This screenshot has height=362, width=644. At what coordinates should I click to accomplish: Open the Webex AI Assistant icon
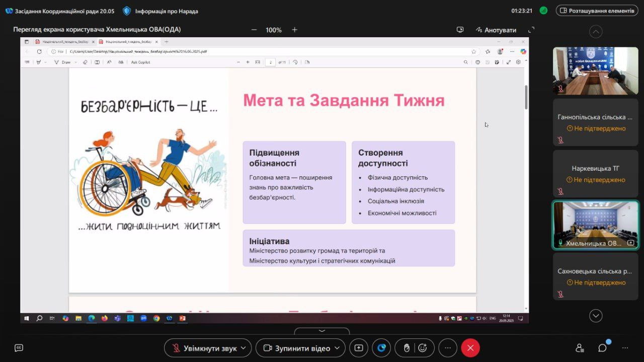[382, 348]
